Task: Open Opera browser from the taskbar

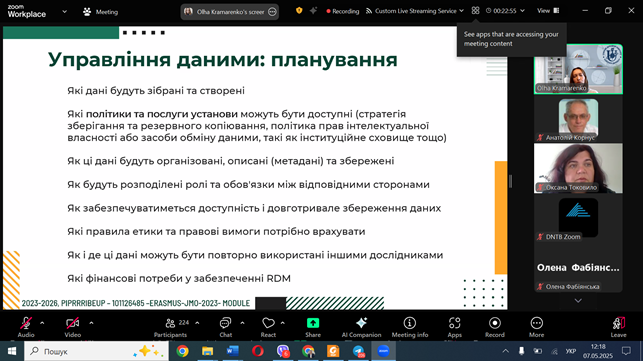Action: click(258, 351)
